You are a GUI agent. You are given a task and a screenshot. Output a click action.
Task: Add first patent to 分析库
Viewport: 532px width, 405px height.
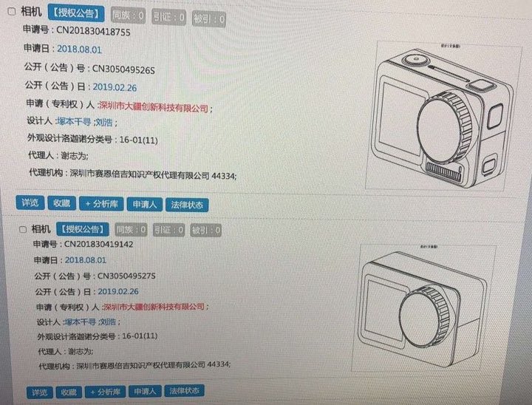pyautogui.click(x=101, y=204)
